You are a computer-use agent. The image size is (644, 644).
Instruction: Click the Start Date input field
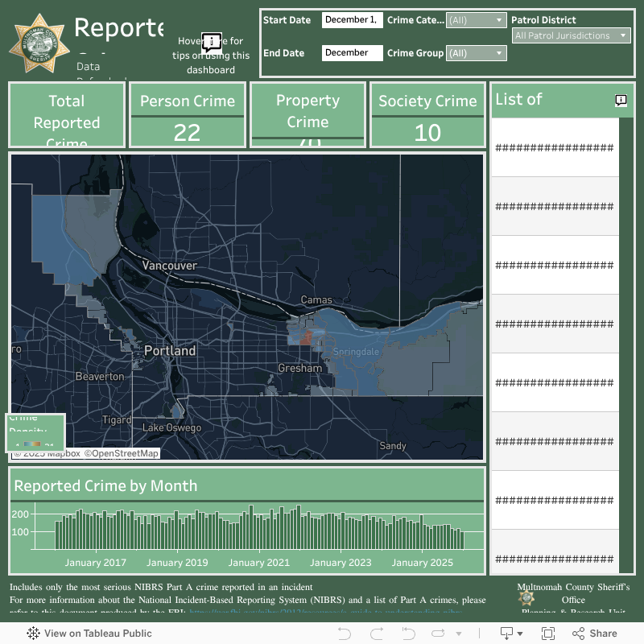352,20
